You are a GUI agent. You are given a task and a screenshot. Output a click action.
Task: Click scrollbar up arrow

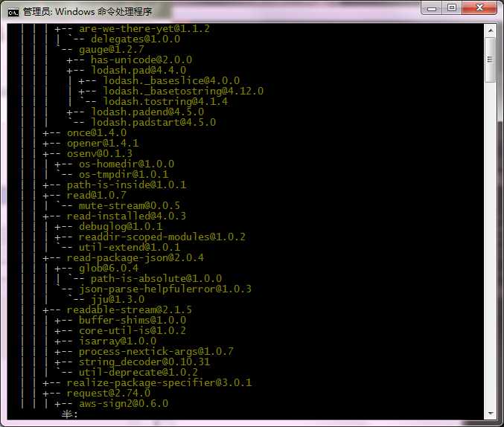point(491,30)
